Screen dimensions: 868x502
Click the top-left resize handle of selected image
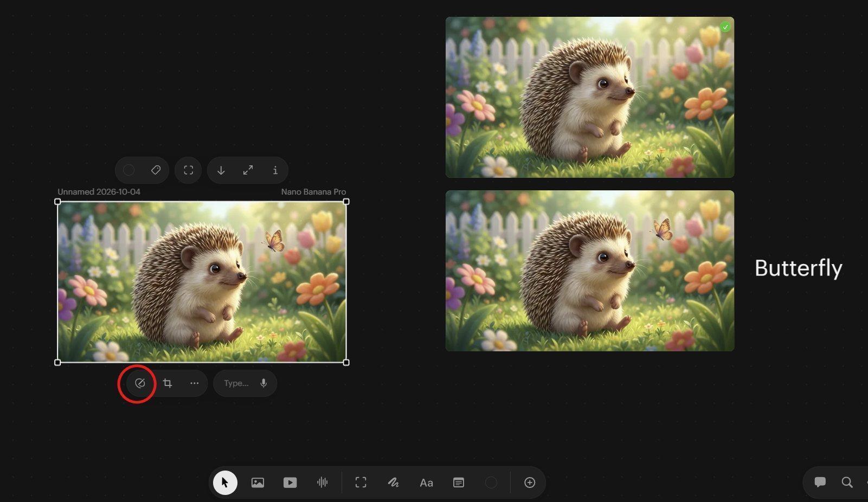(57, 202)
